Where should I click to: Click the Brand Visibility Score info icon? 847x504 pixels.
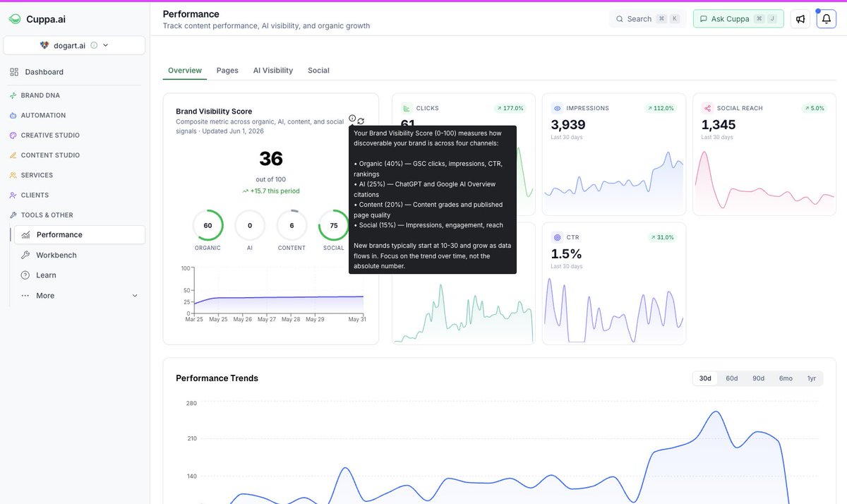point(352,118)
